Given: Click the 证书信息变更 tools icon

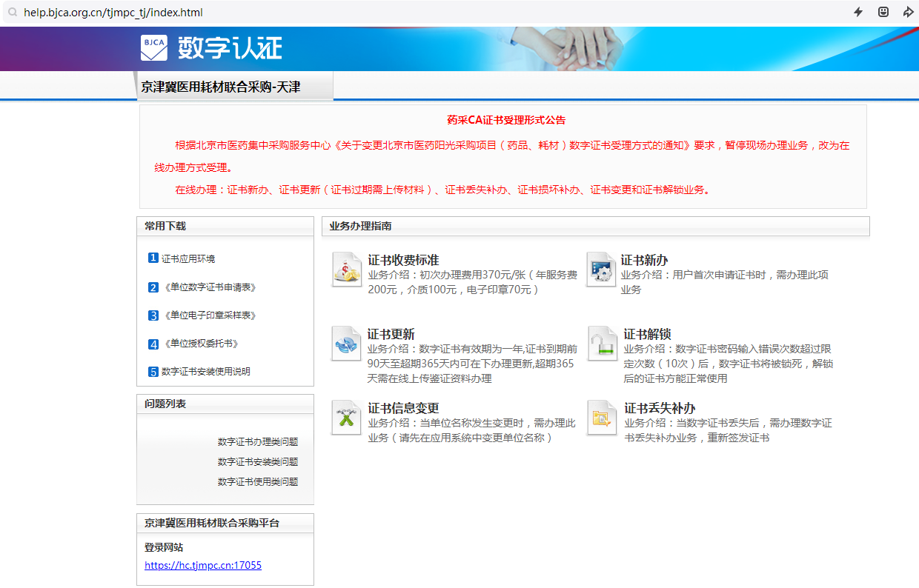Looking at the screenshot, I should (346, 418).
